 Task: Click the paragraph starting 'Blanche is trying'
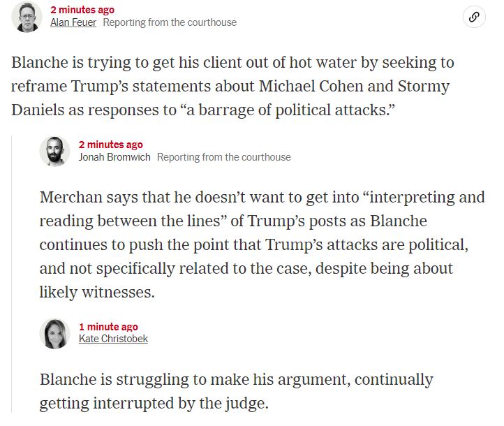[232, 86]
